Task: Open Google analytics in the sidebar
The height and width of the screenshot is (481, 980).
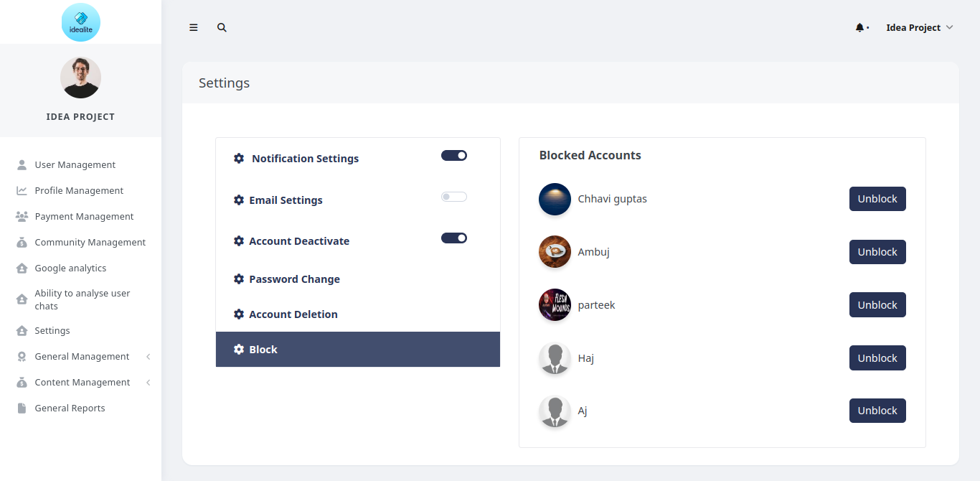Action: (70, 268)
